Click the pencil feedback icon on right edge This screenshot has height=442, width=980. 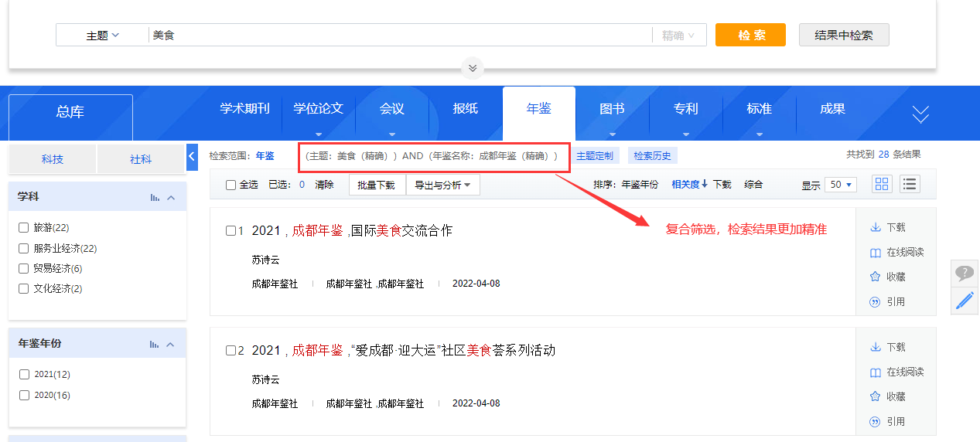pos(965,300)
